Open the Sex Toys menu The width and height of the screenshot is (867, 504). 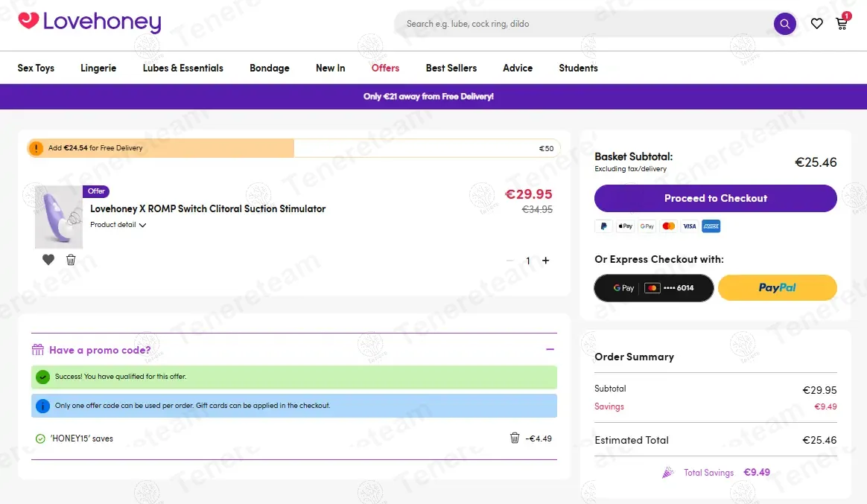[36, 68]
